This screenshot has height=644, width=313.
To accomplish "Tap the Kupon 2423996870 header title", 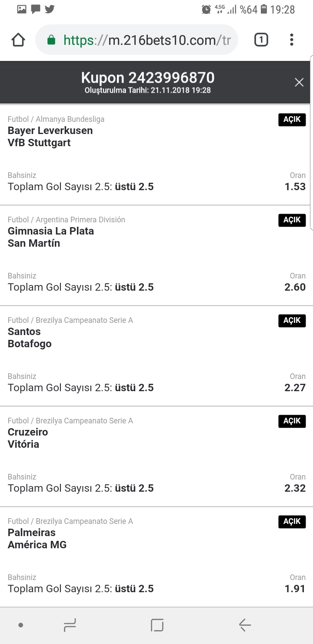I will click(148, 77).
